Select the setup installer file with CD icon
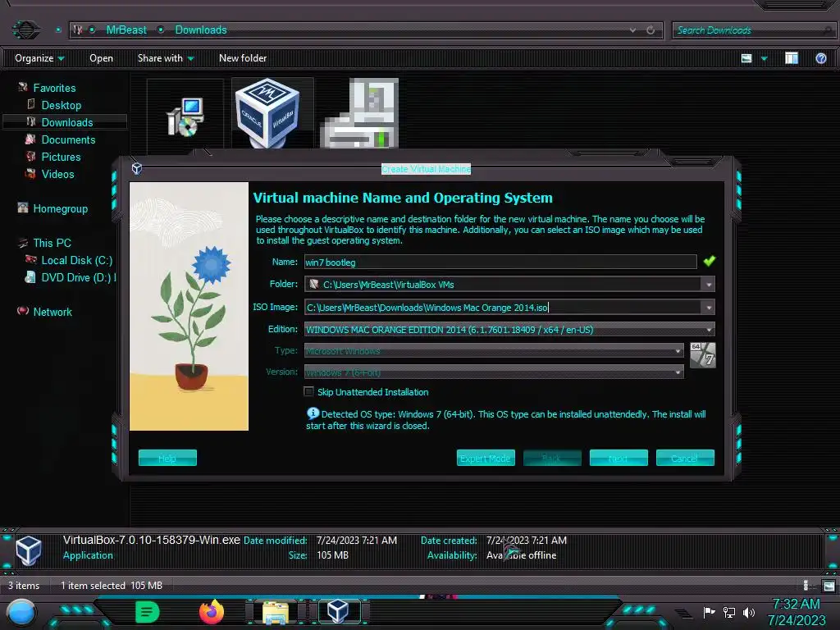 coord(185,116)
